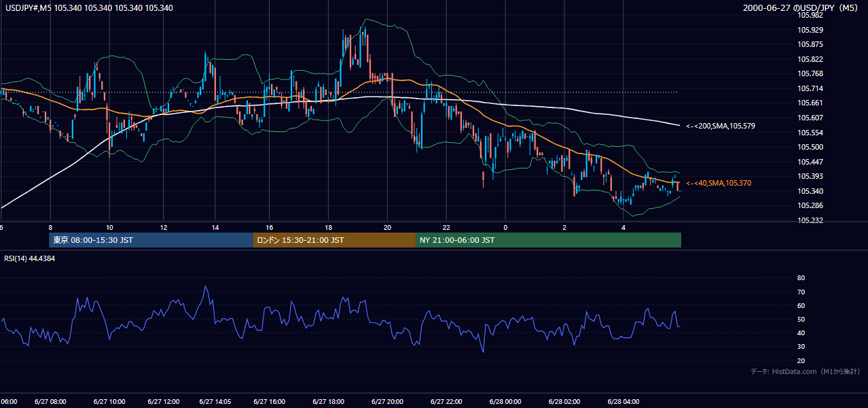This screenshot has width=868, height=408.
Task: Click price level 105.393 on the price axis
Action: coord(812,176)
